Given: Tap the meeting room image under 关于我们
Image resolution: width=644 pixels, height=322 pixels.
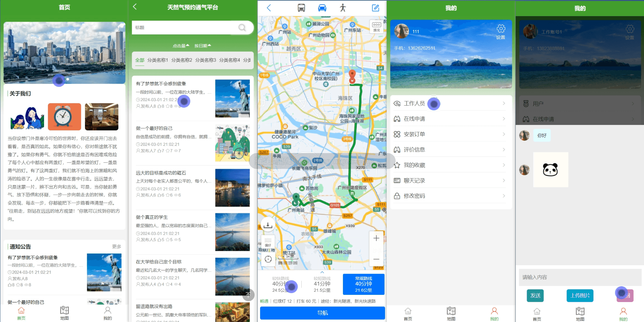Looking at the screenshot, I should (x=101, y=117).
